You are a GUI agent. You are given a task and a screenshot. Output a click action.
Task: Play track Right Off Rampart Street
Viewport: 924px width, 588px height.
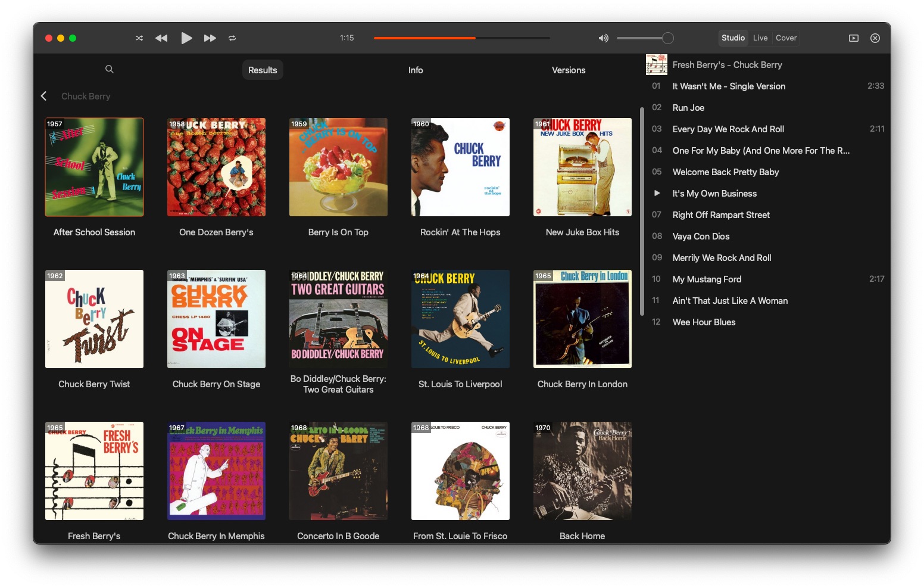pyautogui.click(x=768, y=215)
